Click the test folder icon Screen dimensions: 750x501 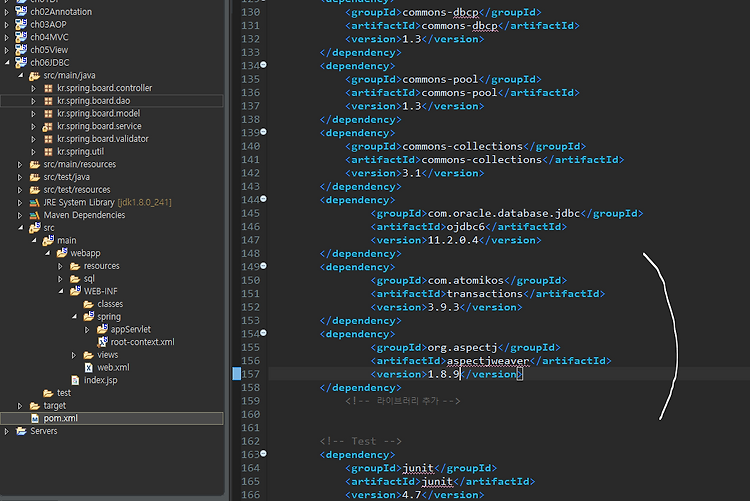click(x=48, y=393)
